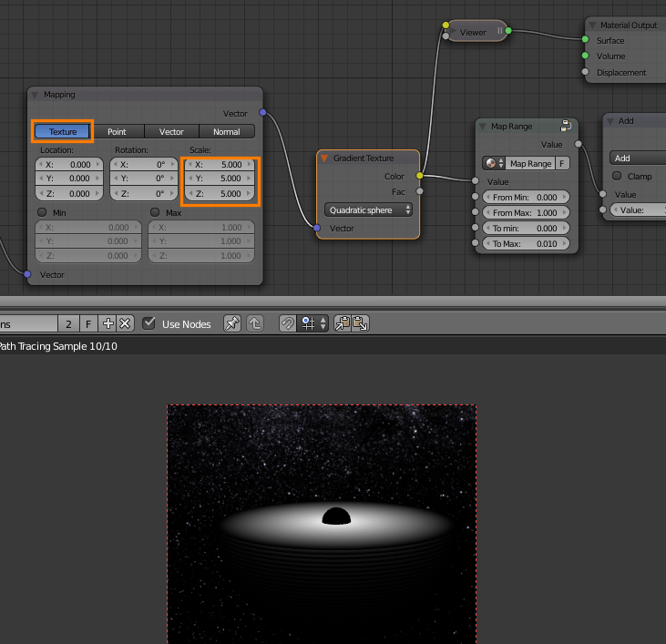Disable the Use Nodes checkbox
Screen dimensions: 666x644
(x=149, y=323)
